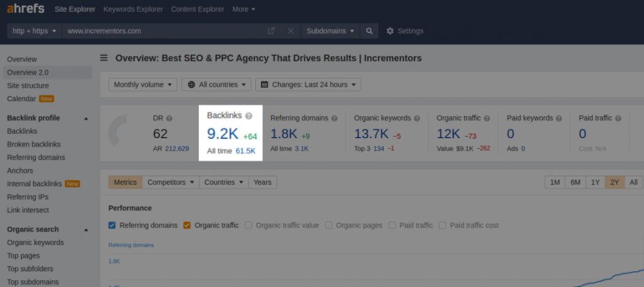Click help icon next to Organic keywords
This screenshot has height=287, width=644.
417,118
